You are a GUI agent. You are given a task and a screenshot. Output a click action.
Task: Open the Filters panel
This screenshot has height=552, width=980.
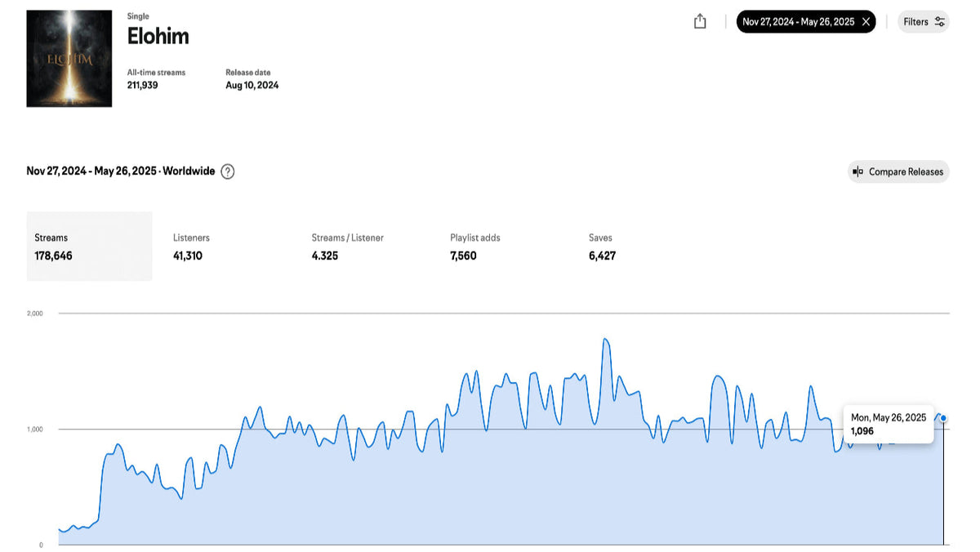(923, 21)
